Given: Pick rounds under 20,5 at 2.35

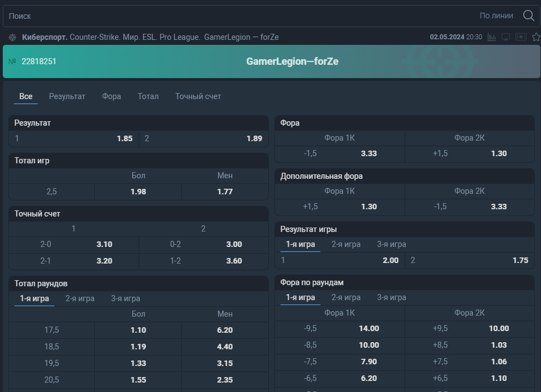Looking at the screenshot, I should (225, 380).
